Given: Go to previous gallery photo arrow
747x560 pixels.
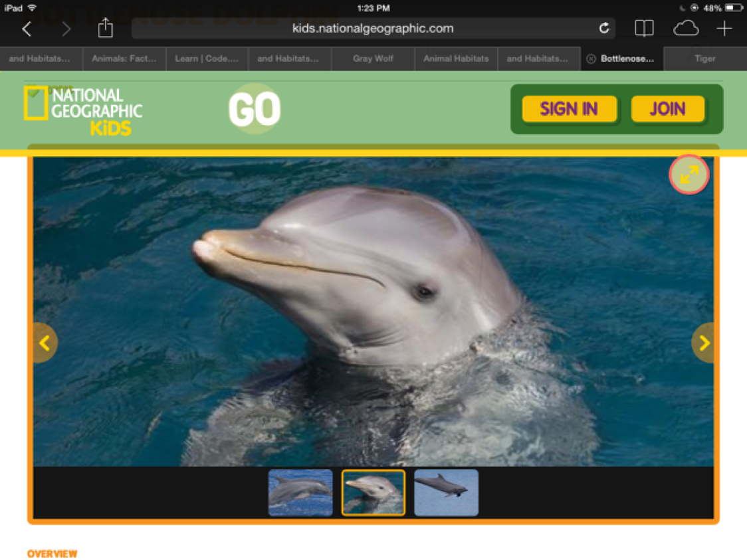Looking at the screenshot, I should (45, 343).
